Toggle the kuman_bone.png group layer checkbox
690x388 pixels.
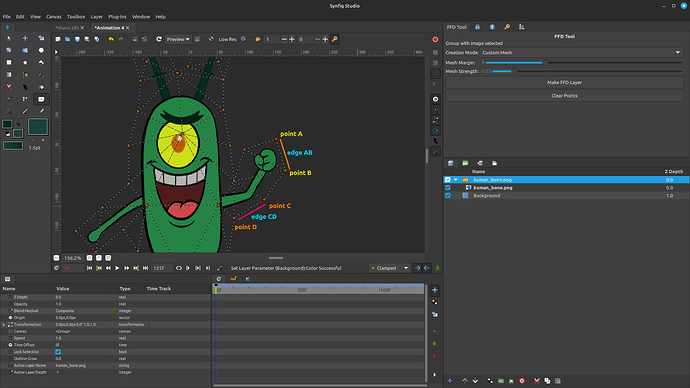448,179
